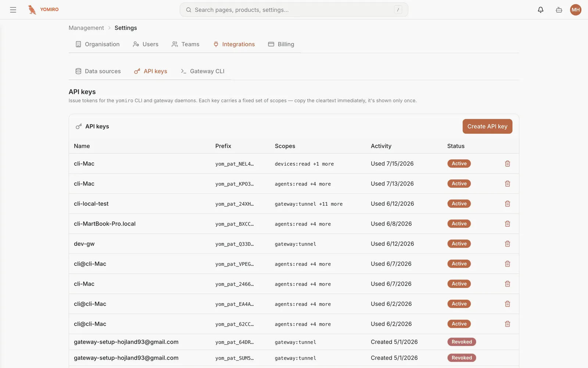This screenshot has height=368, width=588.
Task: Click the Revoked badge for yom_pat_64DR
Action: tap(462, 342)
